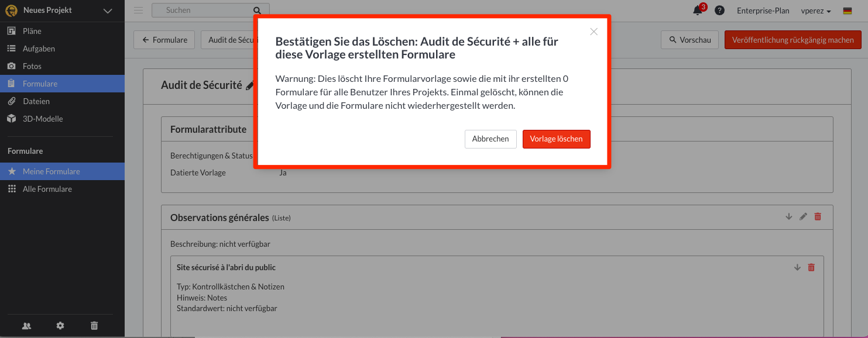Viewport: 868px width, 338px height.
Task: Close the delete confirmation dialog
Action: click(593, 32)
